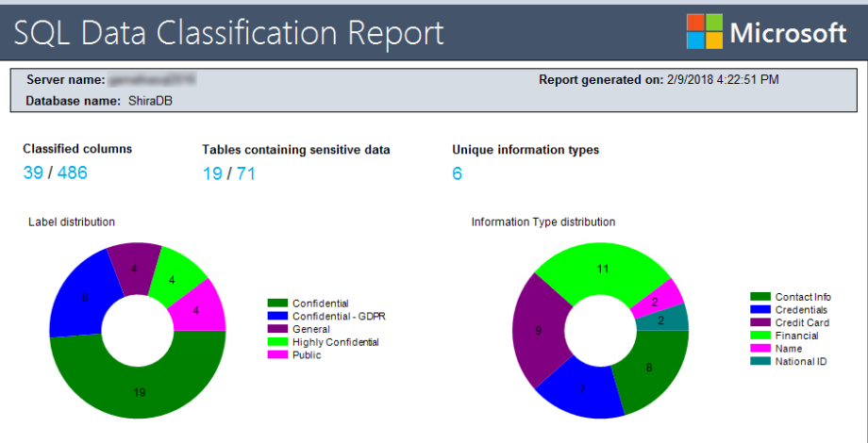The width and height of the screenshot is (868, 443).
Task: Click the classified columns count 39
Action: (33, 172)
